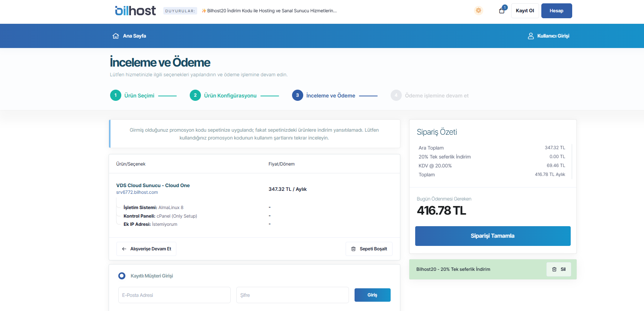
Task: Click the Kontrol Paneli cPanel row
Action: 160,216
